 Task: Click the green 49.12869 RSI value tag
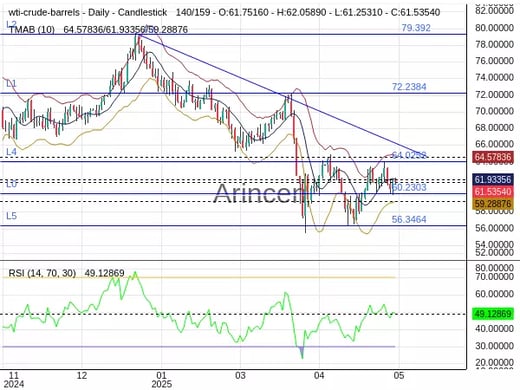point(493,314)
